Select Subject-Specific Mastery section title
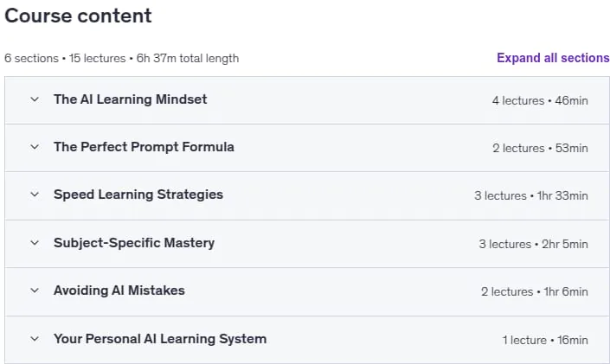This screenshot has width=610, height=364. (x=134, y=243)
